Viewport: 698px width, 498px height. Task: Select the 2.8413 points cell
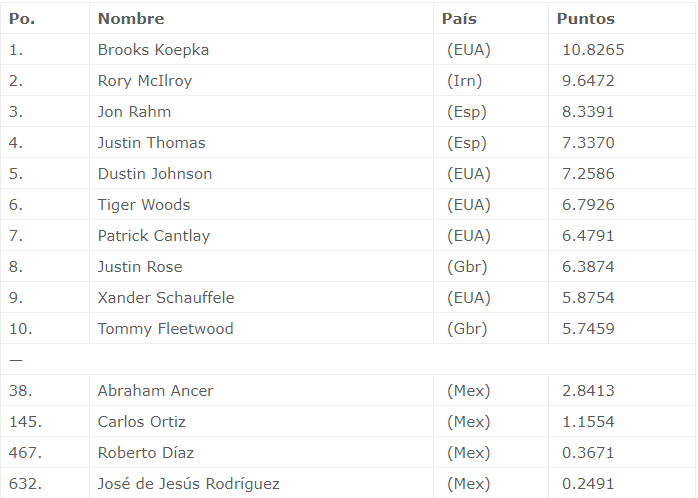[x=588, y=391]
